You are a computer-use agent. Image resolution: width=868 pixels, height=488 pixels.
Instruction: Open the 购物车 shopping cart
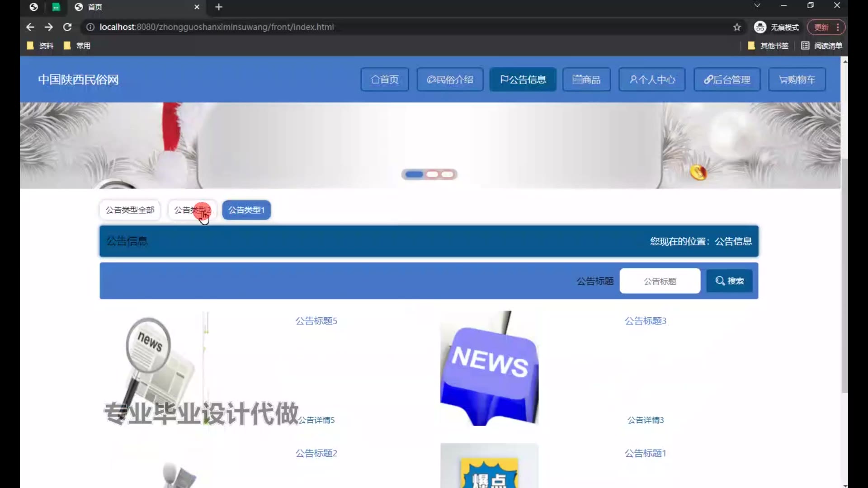pos(797,80)
